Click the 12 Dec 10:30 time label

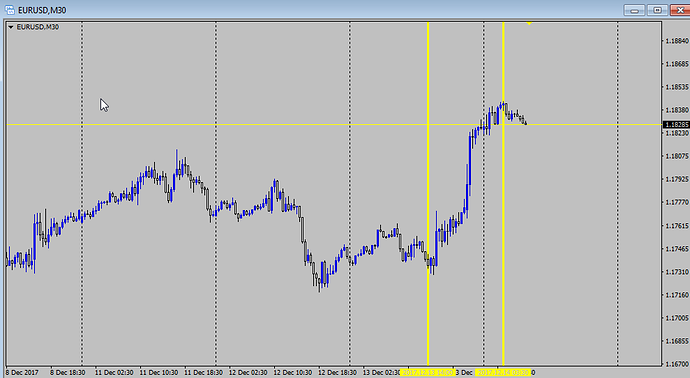[293, 373]
